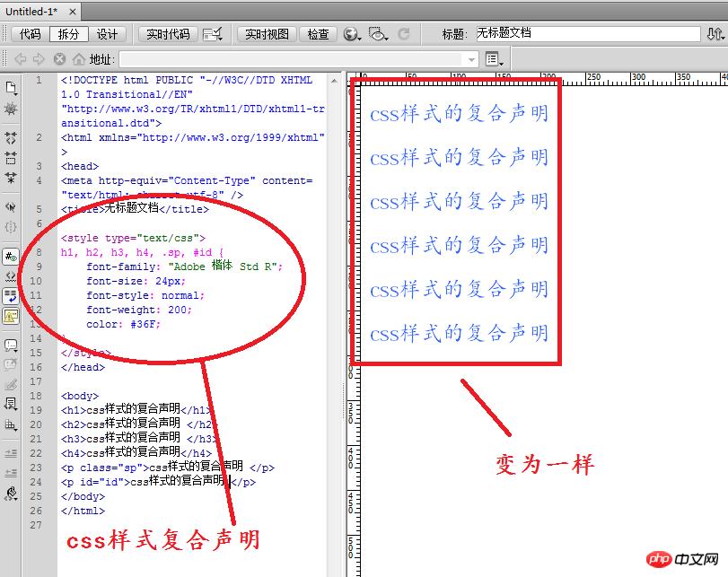Switch to 代码 (Code) view

(31, 34)
